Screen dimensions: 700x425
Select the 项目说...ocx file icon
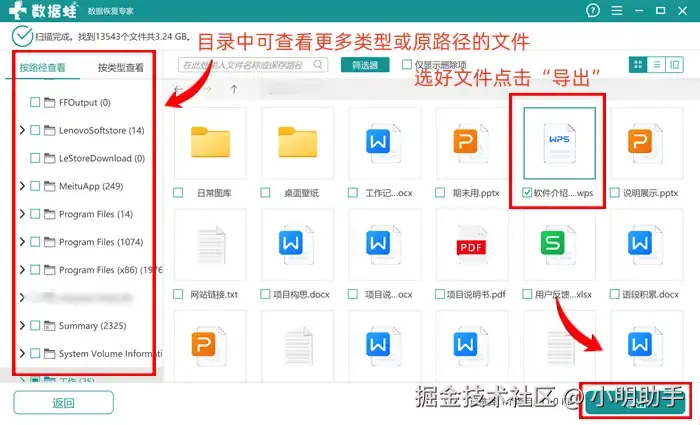click(383, 245)
